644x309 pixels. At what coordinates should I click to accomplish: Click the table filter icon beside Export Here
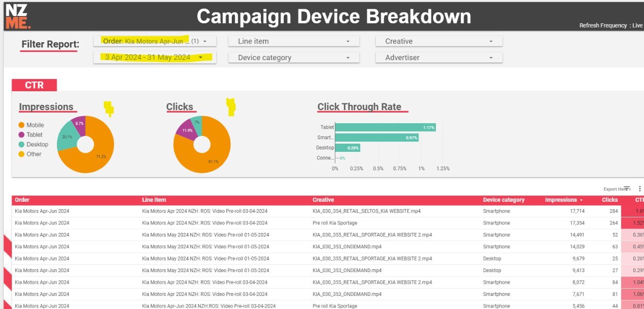click(627, 189)
